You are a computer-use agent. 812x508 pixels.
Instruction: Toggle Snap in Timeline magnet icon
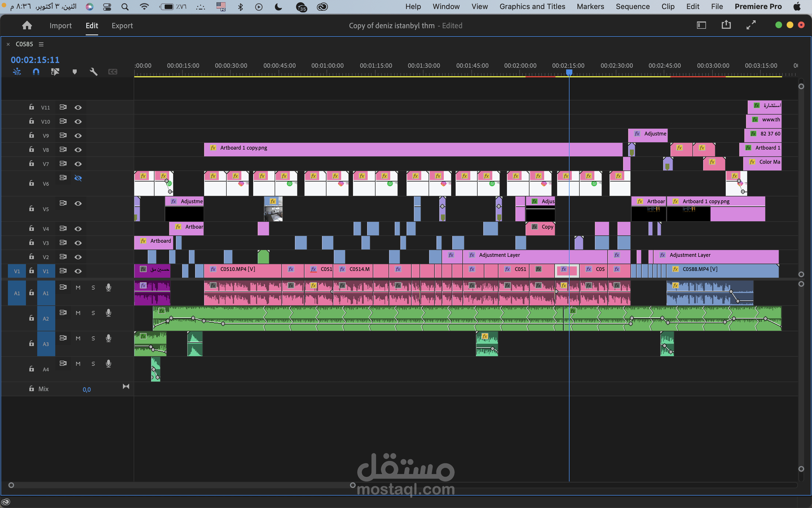[36, 72]
